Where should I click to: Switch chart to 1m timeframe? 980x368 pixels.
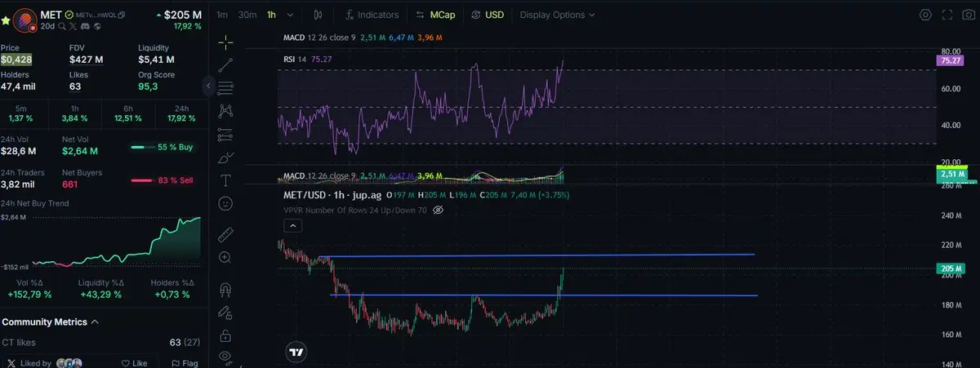(x=222, y=15)
